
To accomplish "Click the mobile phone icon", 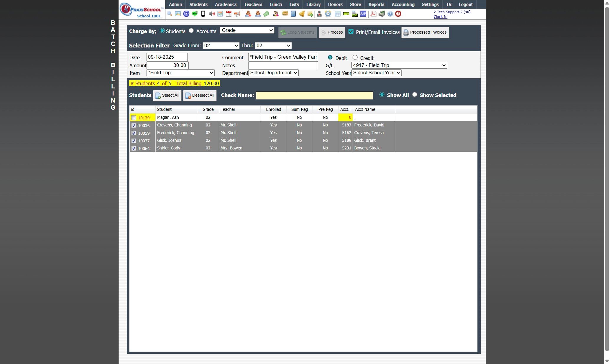I will (203, 14).
